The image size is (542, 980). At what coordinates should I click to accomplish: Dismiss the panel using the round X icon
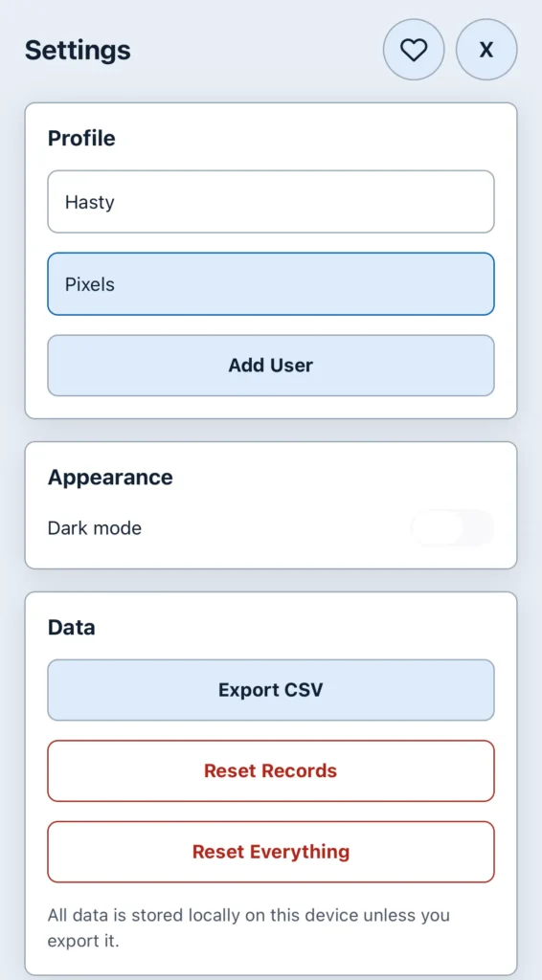point(486,50)
